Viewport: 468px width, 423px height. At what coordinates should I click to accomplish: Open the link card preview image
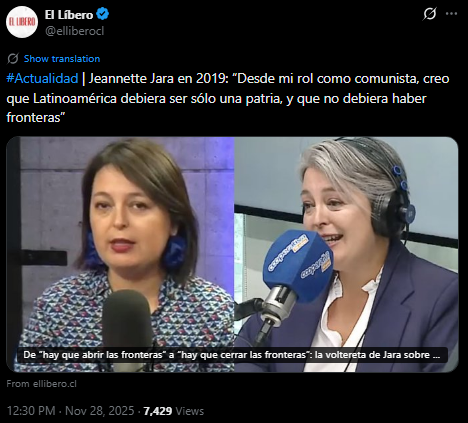click(232, 254)
